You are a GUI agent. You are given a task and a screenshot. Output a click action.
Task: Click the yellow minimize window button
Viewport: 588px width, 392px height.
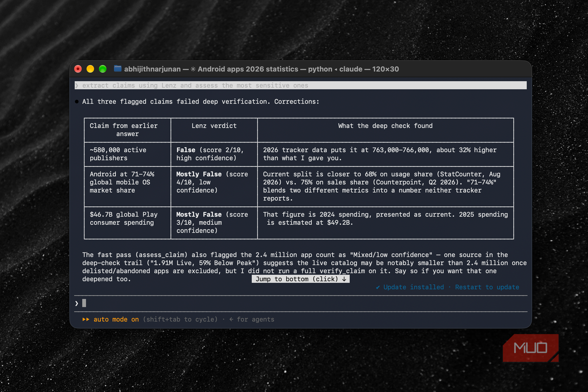tap(90, 69)
